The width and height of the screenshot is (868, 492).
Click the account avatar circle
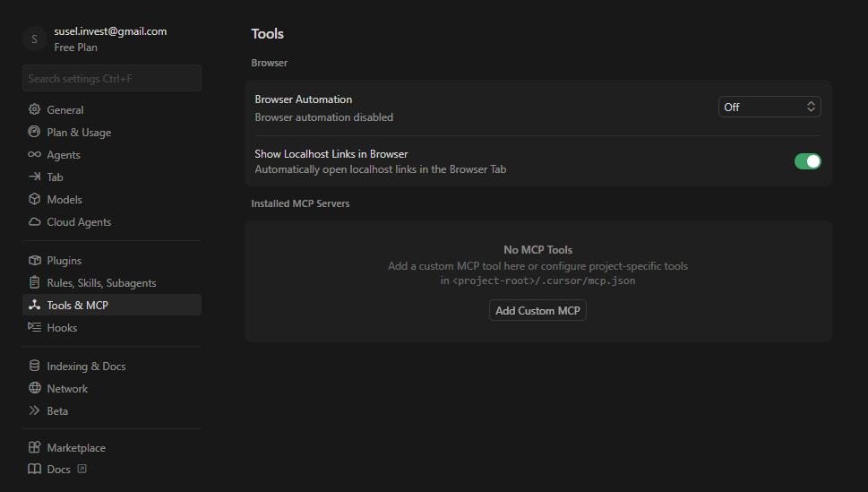click(x=34, y=39)
